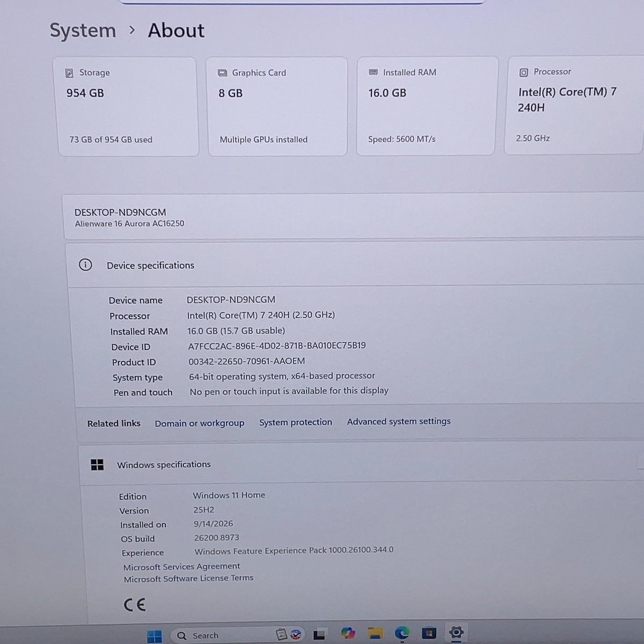Select 64-bit operating system text

pyautogui.click(x=282, y=376)
